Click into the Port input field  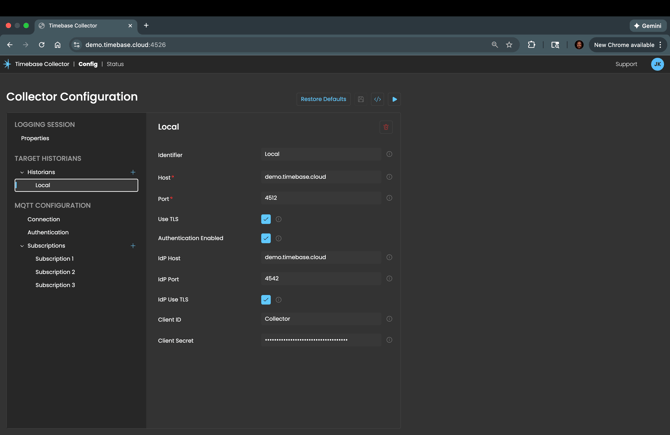[x=320, y=198]
